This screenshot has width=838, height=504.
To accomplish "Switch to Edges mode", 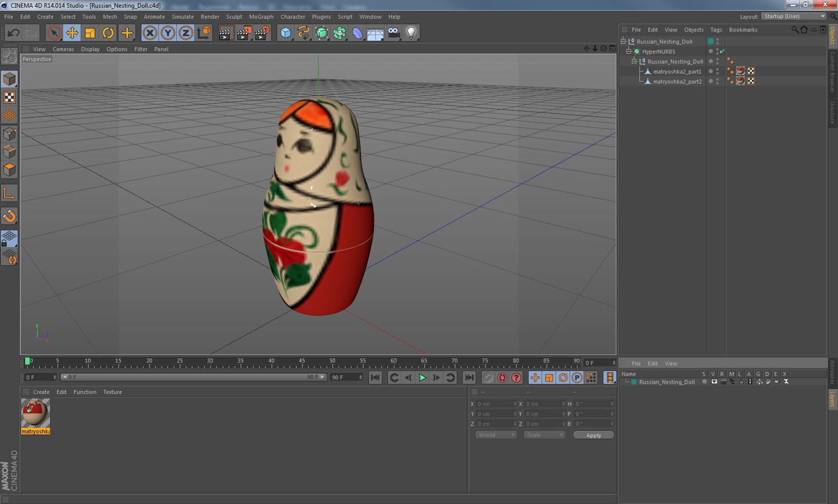I will pyautogui.click(x=9, y=152).
